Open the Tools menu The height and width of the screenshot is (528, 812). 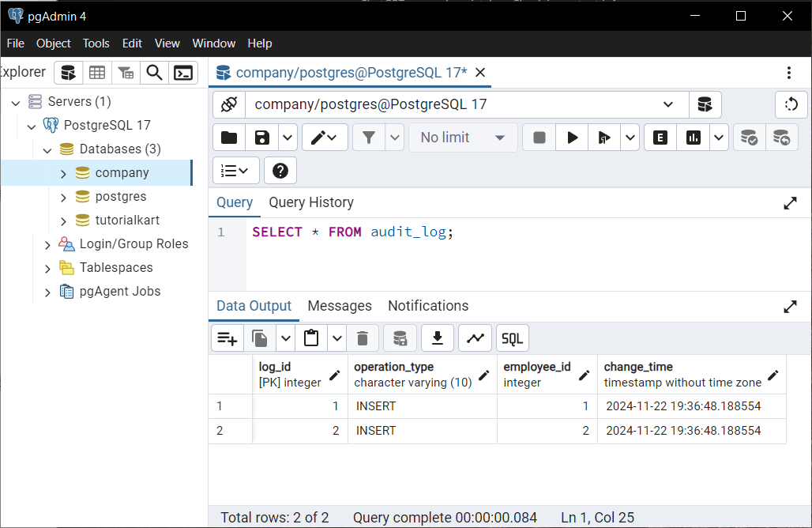96,43
